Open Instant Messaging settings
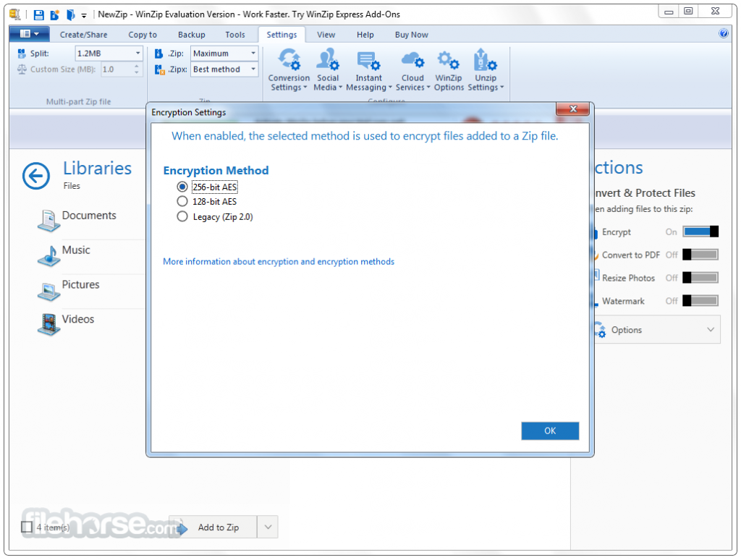 point(368,69)
